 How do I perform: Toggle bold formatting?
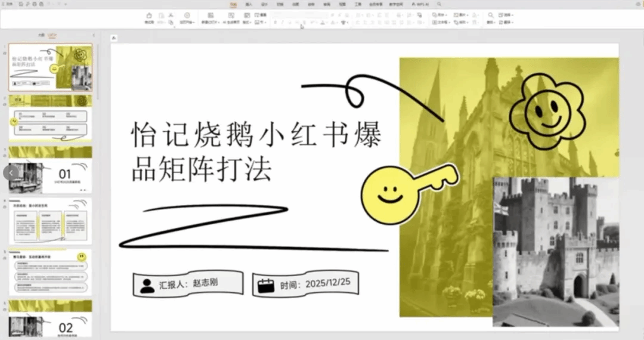(x=275, y=22)
